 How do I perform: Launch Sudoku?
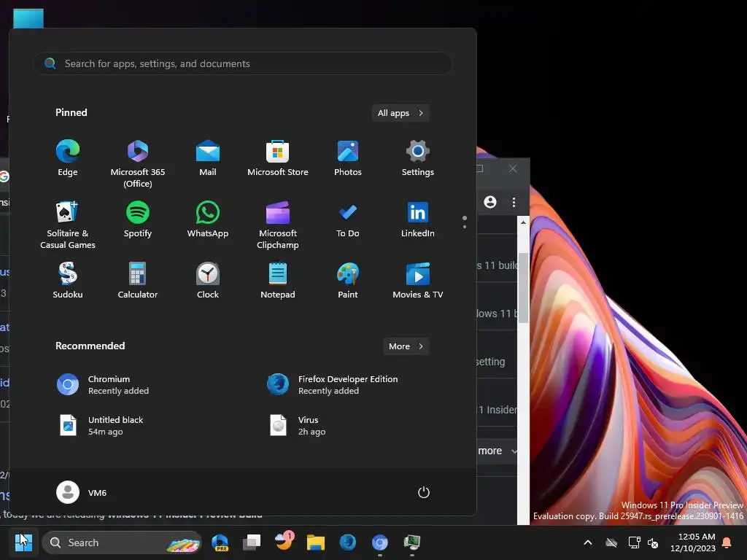68,281
